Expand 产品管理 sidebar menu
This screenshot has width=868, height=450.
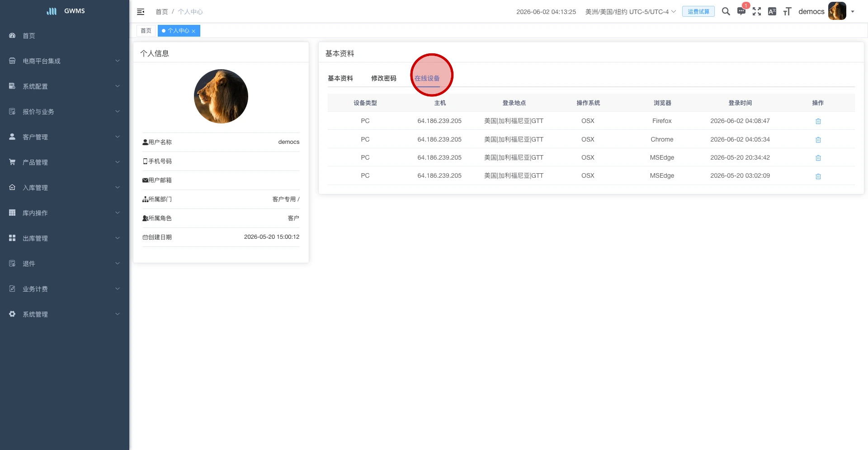coord(65,162)
